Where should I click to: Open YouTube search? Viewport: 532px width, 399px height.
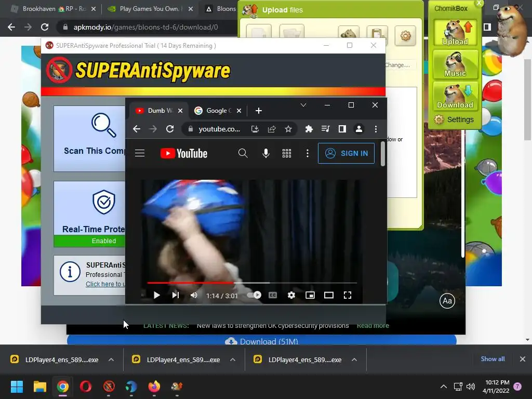click(243, 153)
